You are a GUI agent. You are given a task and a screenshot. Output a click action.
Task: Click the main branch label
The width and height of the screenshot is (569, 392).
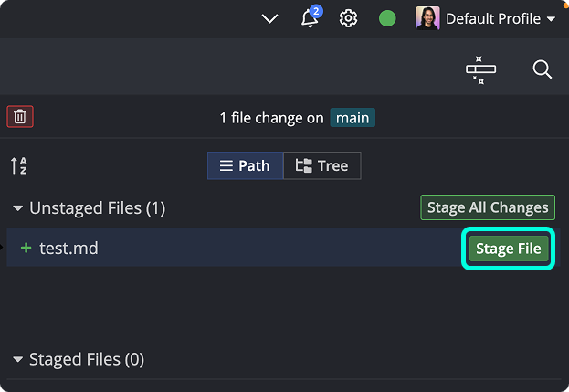point(353,118)
